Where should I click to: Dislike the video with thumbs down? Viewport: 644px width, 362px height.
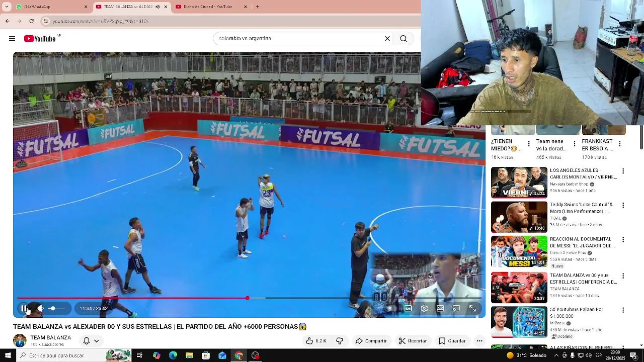click(x=340, y=341)
